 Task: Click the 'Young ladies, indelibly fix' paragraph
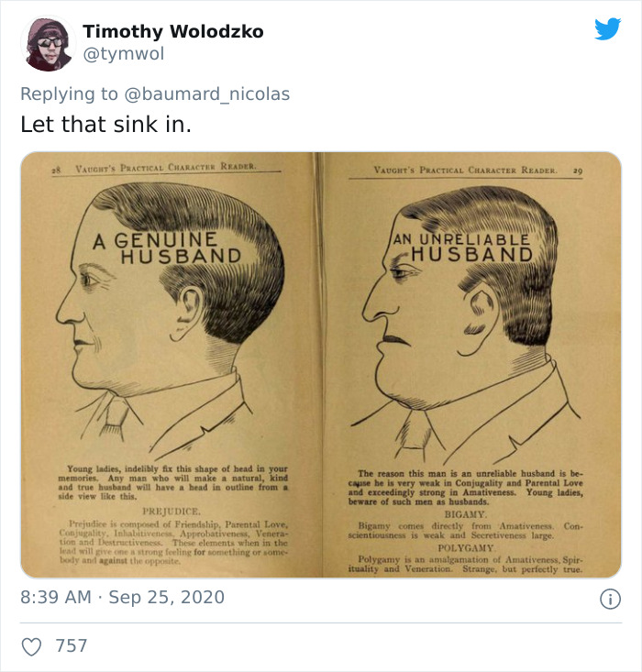click(173, 482)
